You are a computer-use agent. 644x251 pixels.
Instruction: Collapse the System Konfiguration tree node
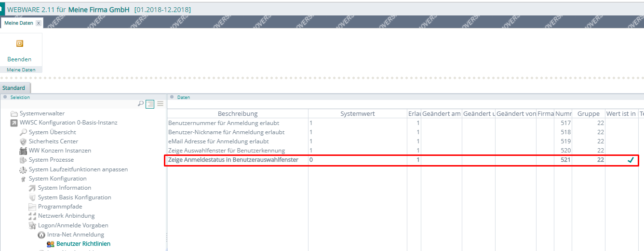pyautogui.click(x=23, y=179)
